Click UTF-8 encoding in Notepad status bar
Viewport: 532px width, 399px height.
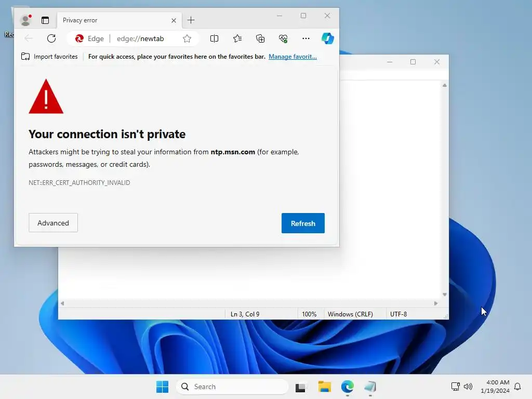[398, 314]
